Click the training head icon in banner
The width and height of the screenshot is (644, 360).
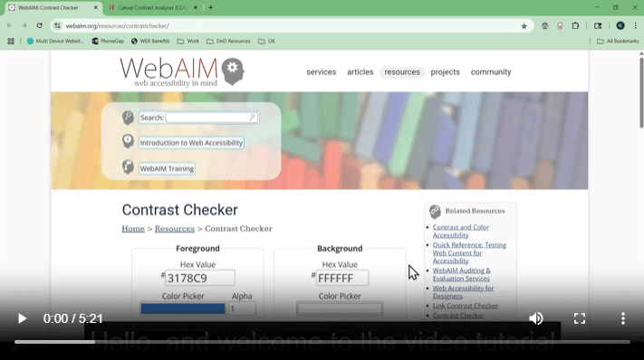click(x=128, y=166)
